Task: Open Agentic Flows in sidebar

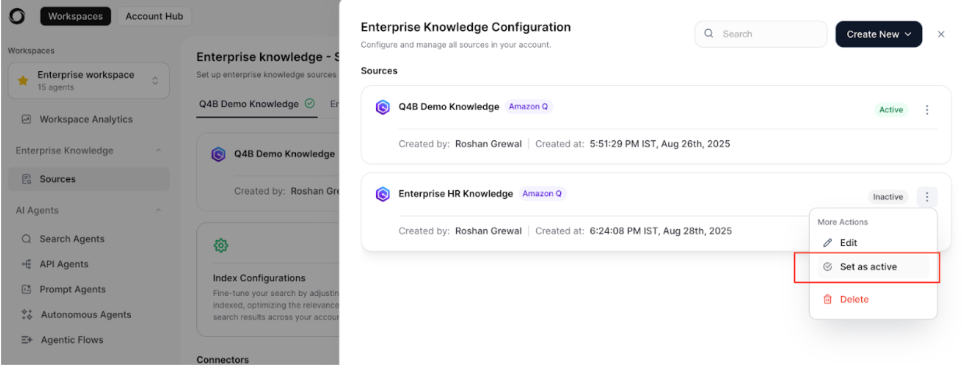Action: pyautogui.click(x=72, y=340)
